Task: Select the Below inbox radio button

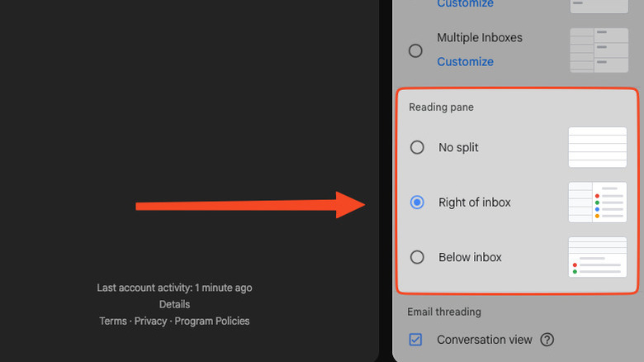Action: click(417, 257)
